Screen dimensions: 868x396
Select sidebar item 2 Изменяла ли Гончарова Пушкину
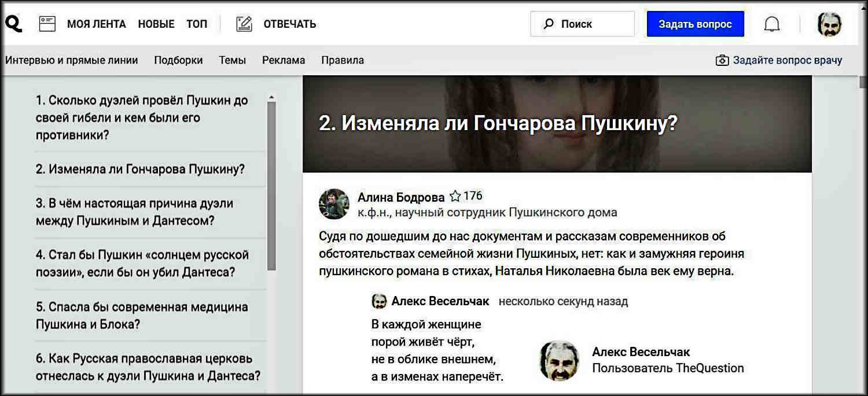click(x=141, y=169)
